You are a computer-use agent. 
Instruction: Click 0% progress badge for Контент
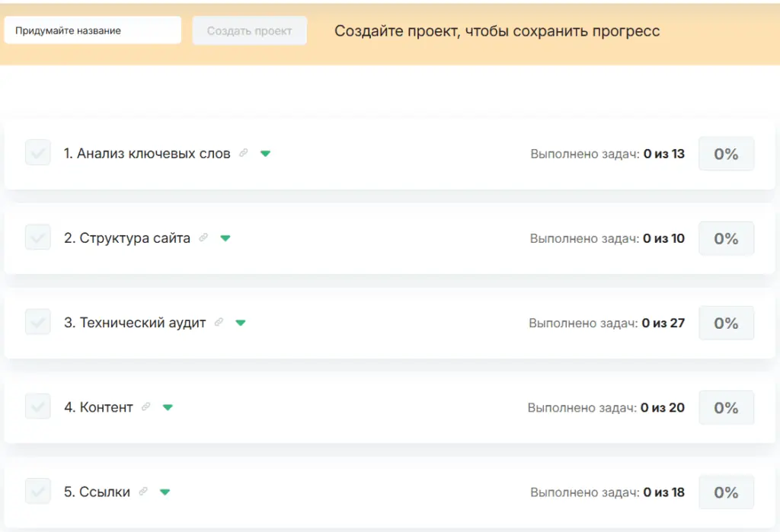pos(726,407)
